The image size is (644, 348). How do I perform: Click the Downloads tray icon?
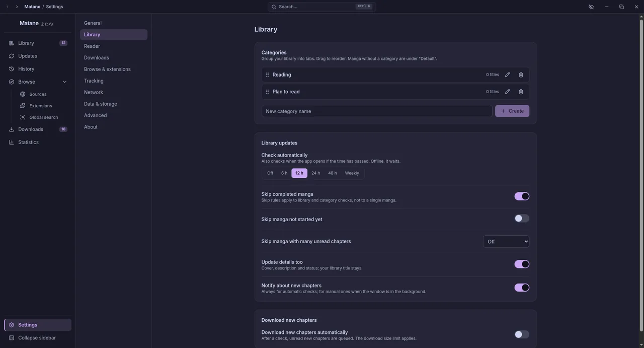tap(12, 129)
